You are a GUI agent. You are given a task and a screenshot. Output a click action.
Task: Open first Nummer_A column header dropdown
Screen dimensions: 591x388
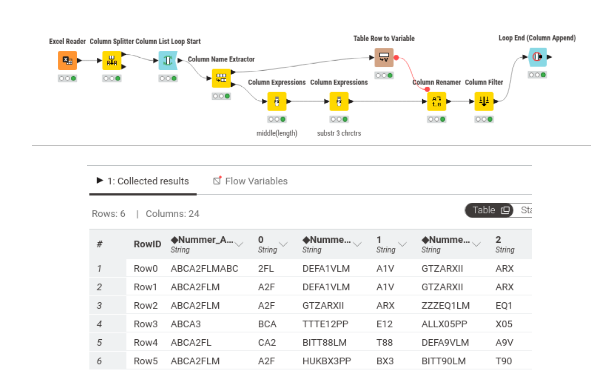coord(239,245)
